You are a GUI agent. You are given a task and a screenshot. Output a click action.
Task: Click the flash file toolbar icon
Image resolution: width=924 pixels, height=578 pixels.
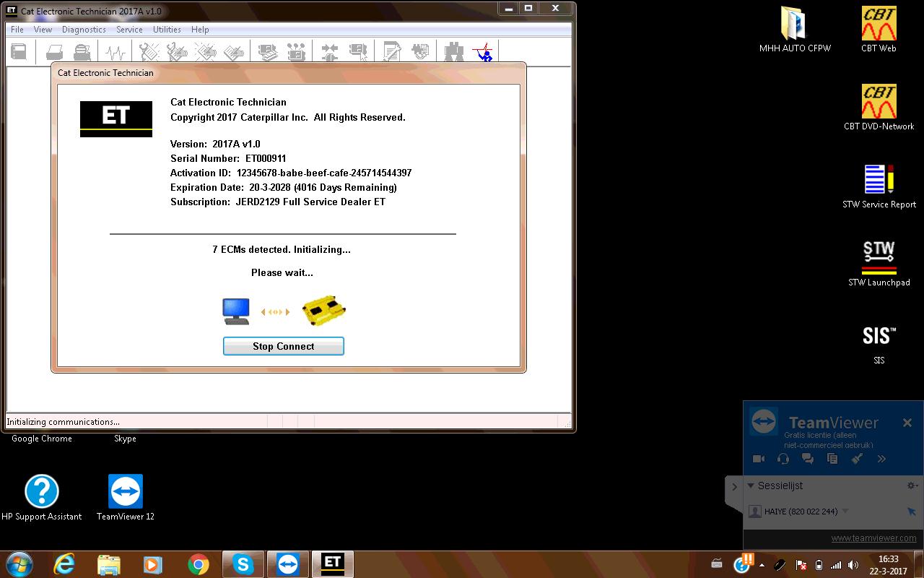420,52
